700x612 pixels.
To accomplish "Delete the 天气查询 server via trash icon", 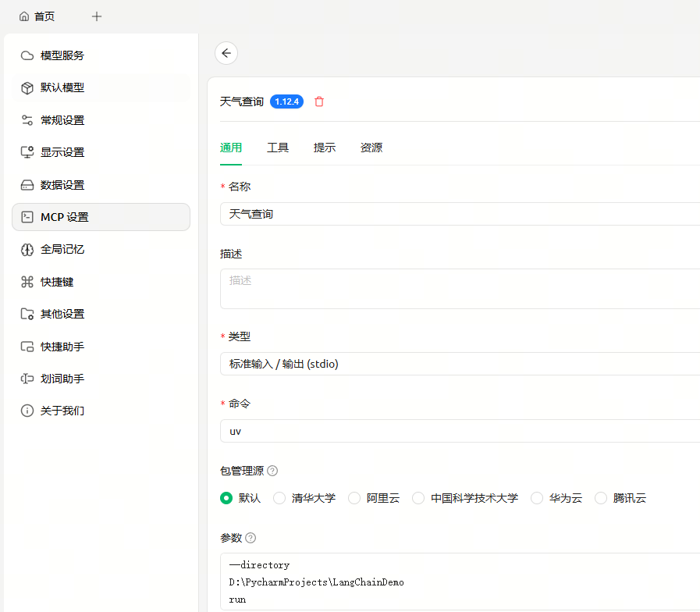I will pos(319,101).
